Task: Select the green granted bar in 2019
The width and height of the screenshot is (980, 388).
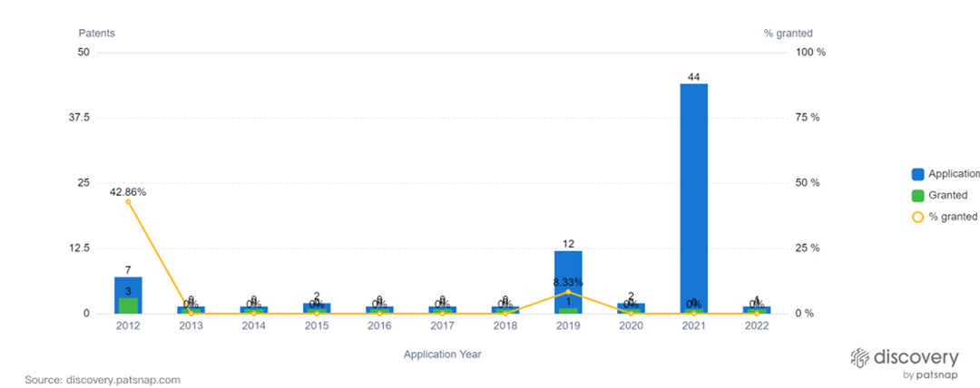Action: [568, 310]
